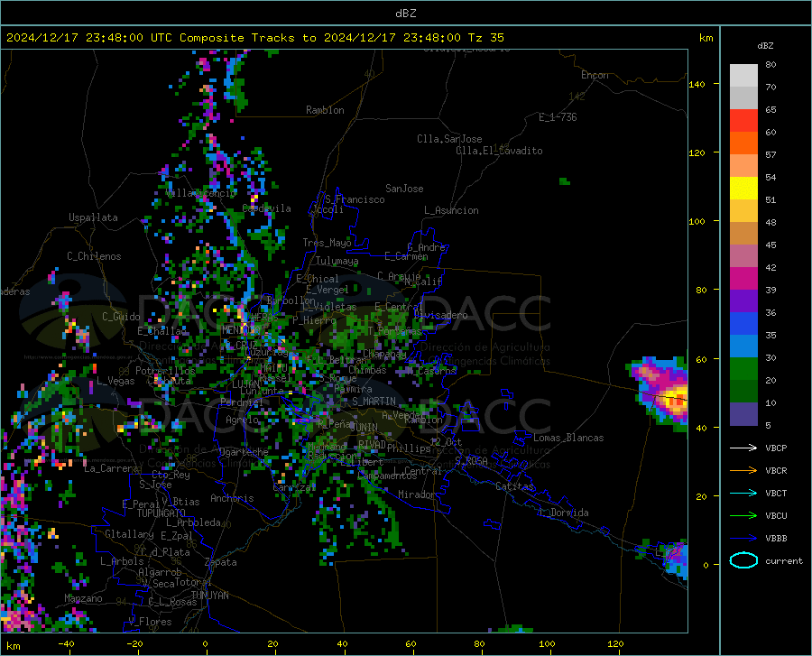Click the 'C_Guido' map label

pyautogui.click(x=121, y=317)
